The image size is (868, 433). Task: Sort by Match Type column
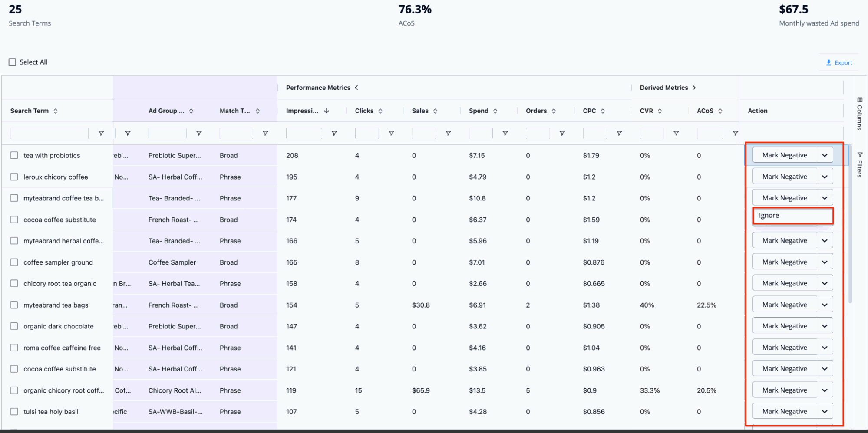click(x=257, y=111)
